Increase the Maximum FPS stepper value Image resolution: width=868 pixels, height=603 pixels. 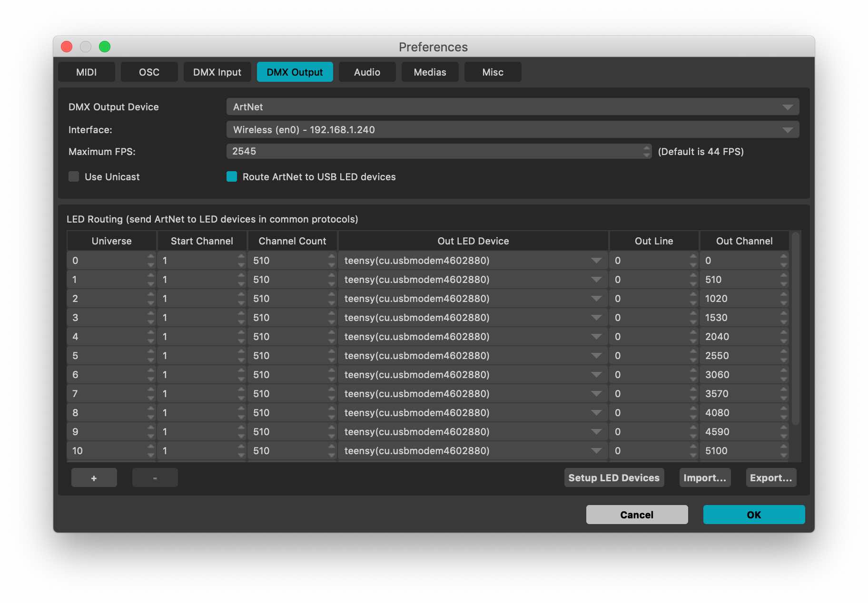click(x=646, y=148)
